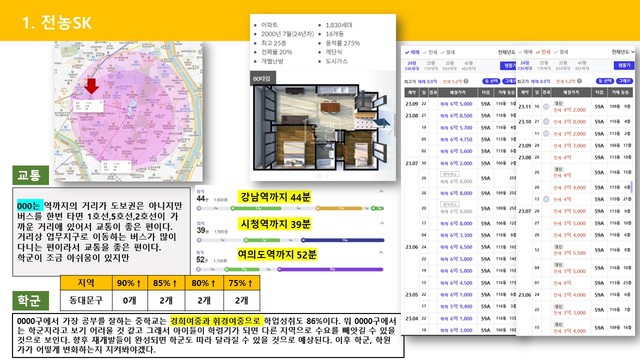Click the cyan highlighted '000는' text
640x360 pixels.
29,206
